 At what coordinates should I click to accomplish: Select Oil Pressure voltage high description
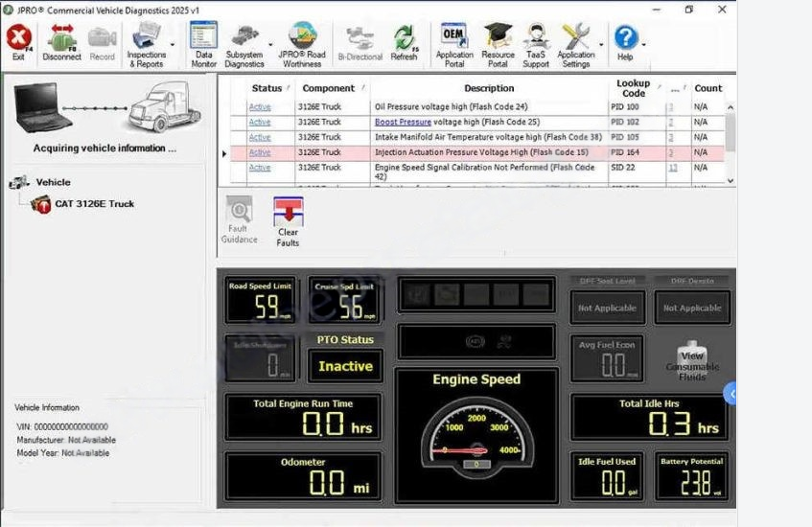(451, 106)
